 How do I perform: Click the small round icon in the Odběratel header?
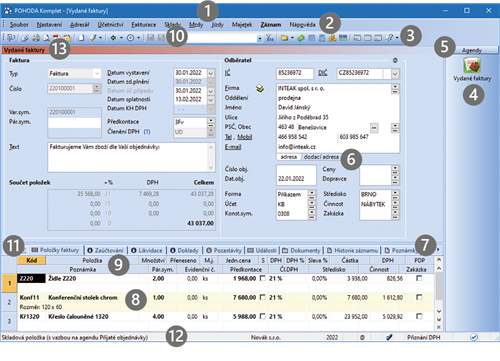(x=395, y=60)
